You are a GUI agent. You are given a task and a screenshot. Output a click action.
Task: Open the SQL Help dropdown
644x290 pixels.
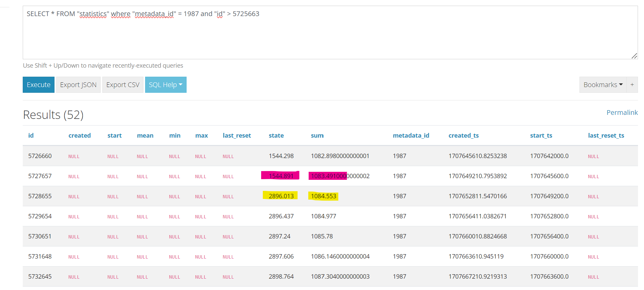point(166,85)
